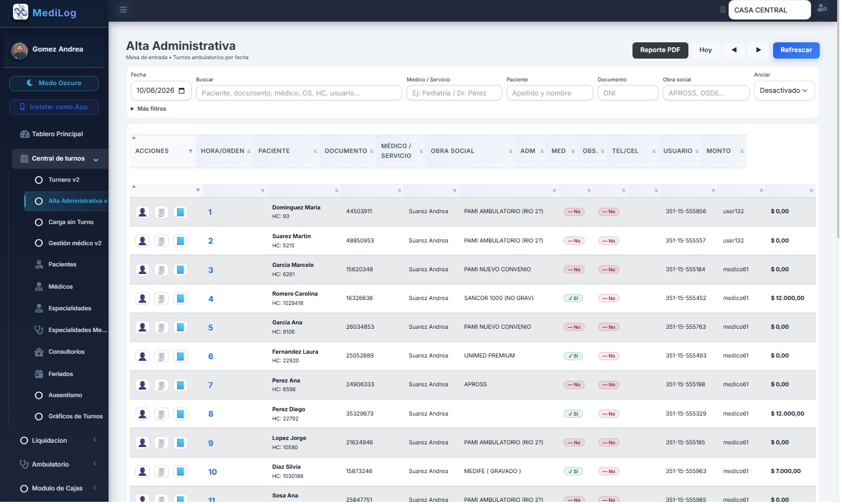The height and width of the screenshot is (504, 842).
Task: Open Tablero Principal in the sidebar
Action: coord(58,134)
